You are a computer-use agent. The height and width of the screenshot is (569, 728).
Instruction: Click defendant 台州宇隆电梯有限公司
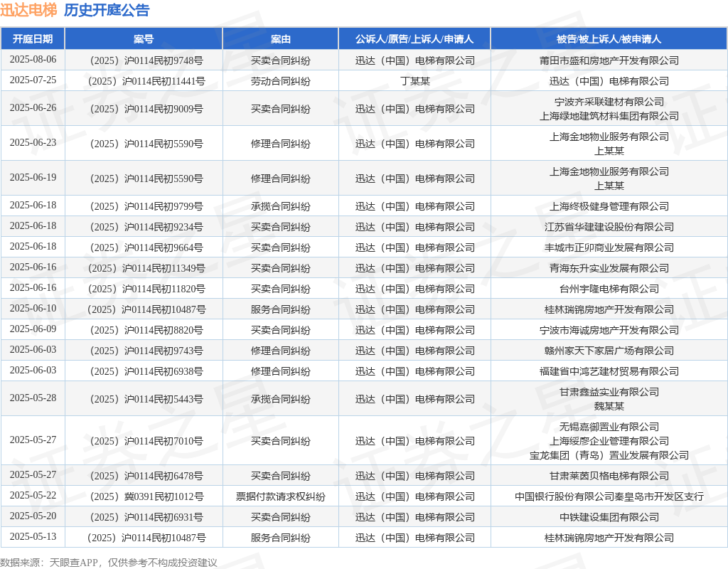point(609,289)
